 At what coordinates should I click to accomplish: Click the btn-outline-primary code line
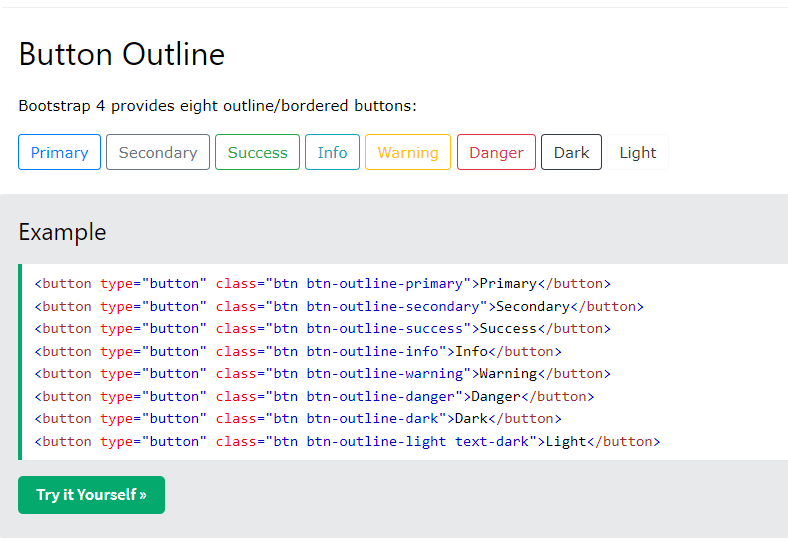pos(323,284)
